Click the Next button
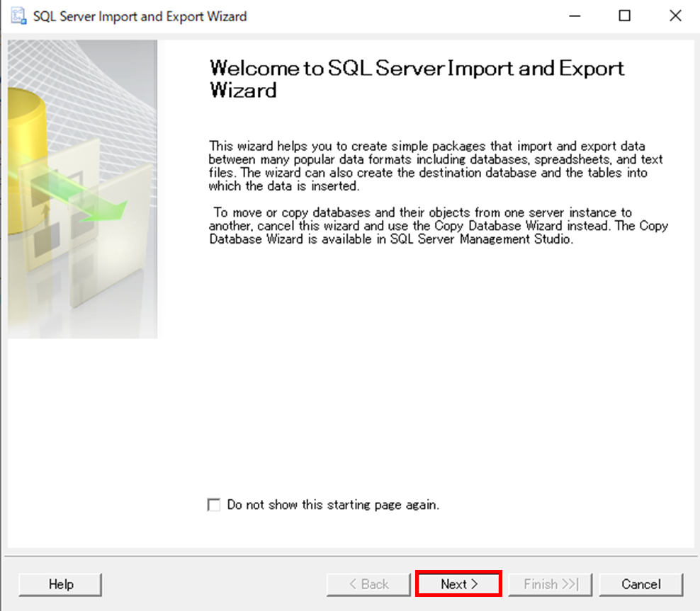Screen dimensions: 700x611 (x=458, y=584)
